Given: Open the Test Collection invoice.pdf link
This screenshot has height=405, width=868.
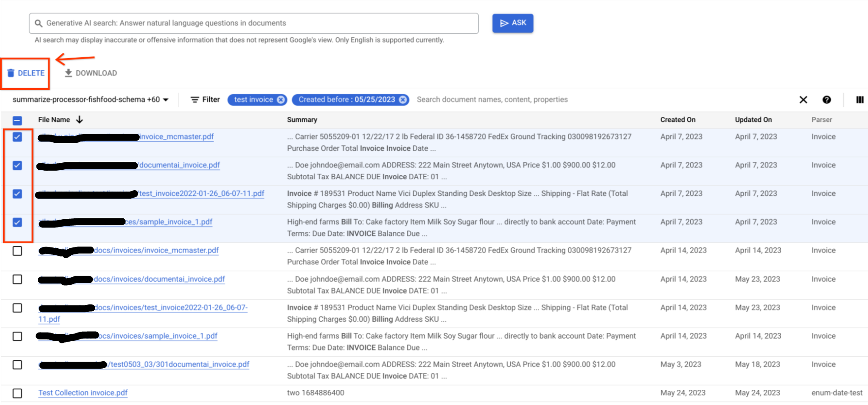Looking at the screenshot, I should [83, 392].
